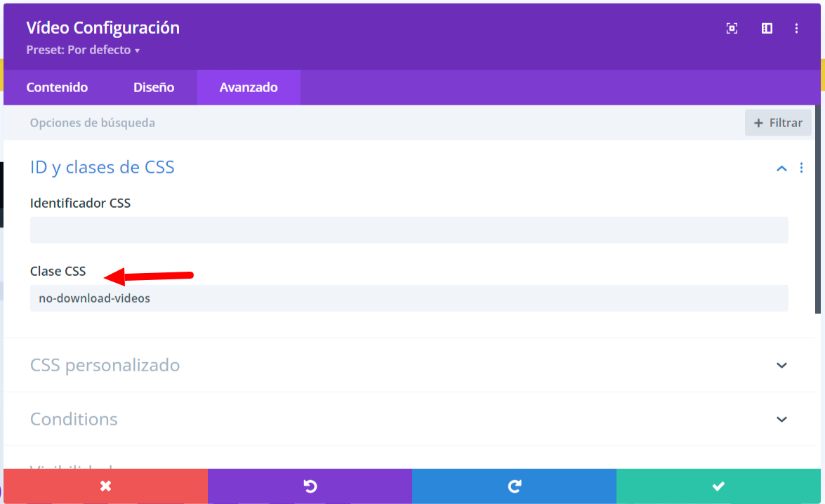Click the Clase CSS field with no-download-videos
825x504 pixels.
(409, 298)
